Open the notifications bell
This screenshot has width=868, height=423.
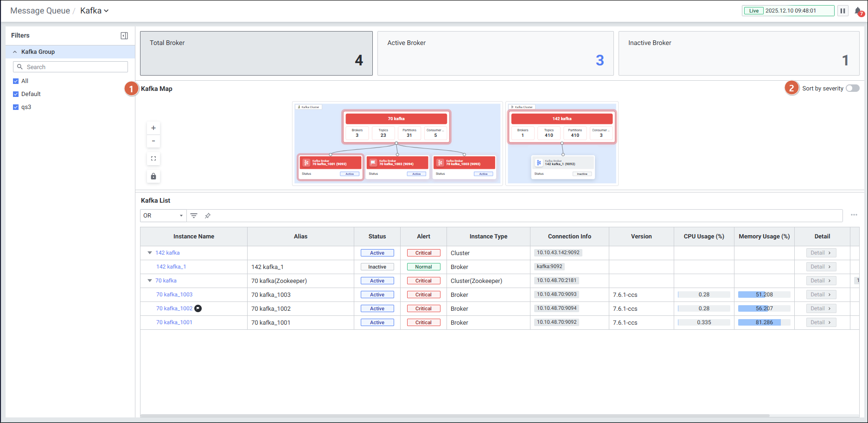[858, 11]
